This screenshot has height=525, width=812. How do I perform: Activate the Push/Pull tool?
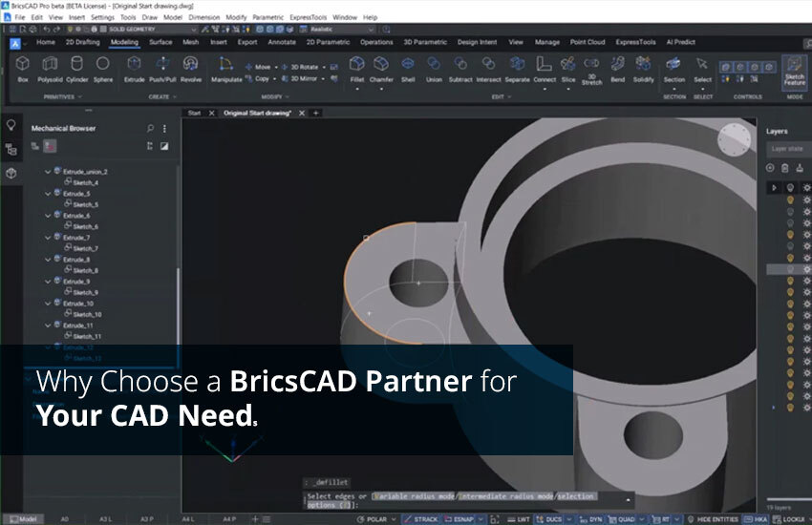coord(162,69)
